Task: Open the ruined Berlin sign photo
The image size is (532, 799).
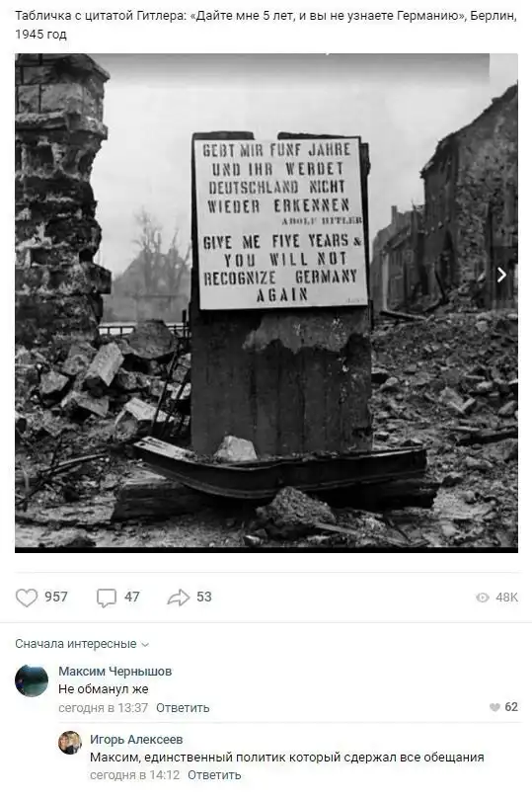Action: [266, 302]
